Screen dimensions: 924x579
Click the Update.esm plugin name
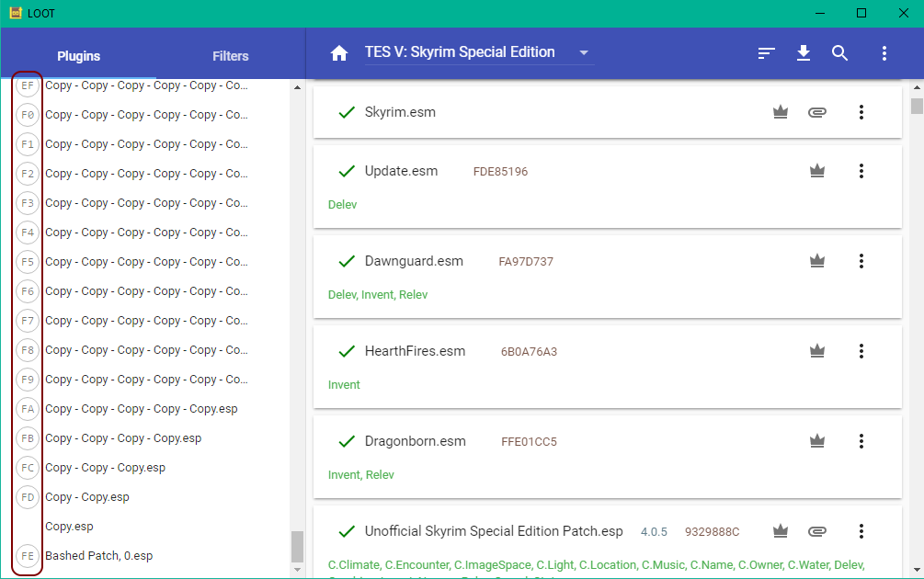[x=401, y=171]
